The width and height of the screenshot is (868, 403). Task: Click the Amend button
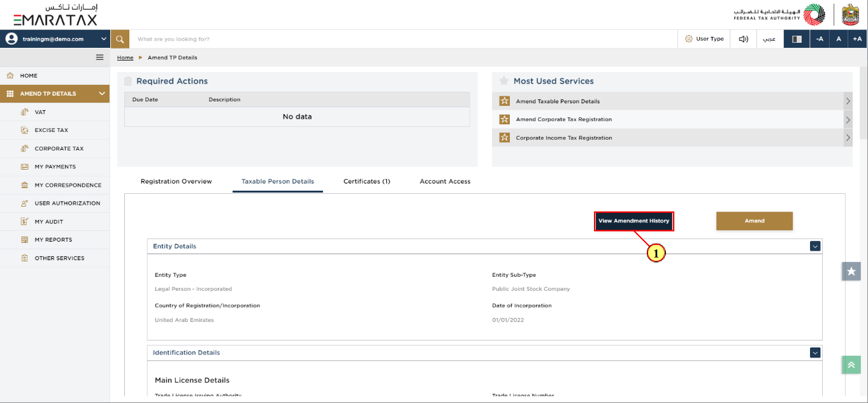click(x=755, y=221)
